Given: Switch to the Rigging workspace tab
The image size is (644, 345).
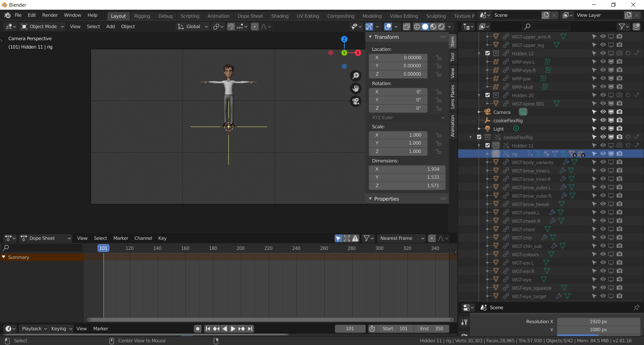Looking at the screenshot, I should [142, 16].
